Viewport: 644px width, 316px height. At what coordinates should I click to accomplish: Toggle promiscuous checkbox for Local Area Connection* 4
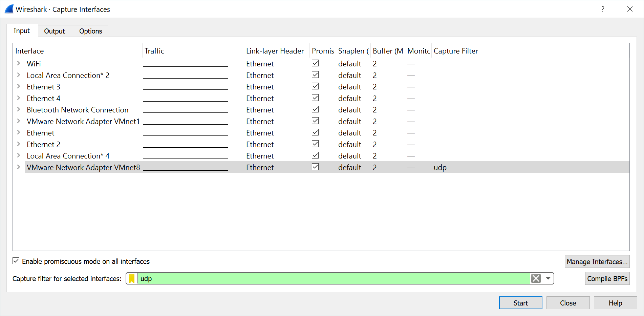click(x=315, y=155)
